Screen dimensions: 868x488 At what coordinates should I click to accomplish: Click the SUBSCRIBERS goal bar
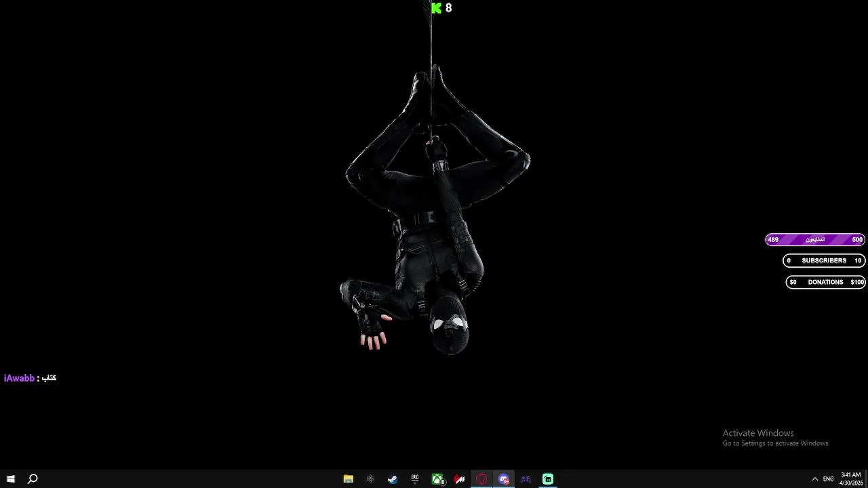click(x=824, y=260)
